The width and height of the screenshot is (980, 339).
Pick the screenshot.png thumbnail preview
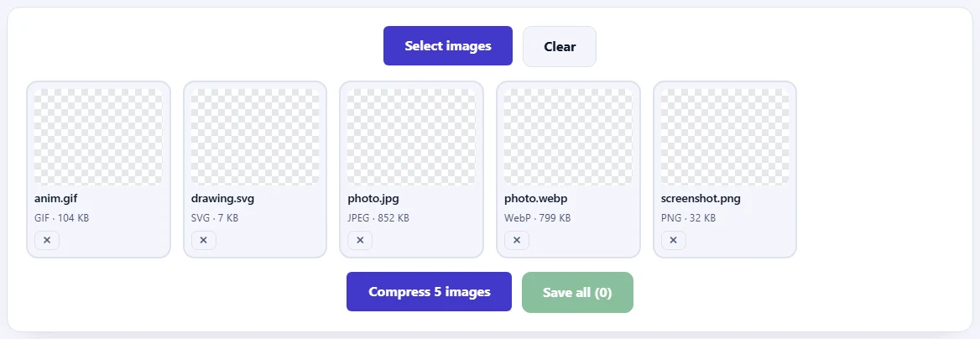click(725, 136)
